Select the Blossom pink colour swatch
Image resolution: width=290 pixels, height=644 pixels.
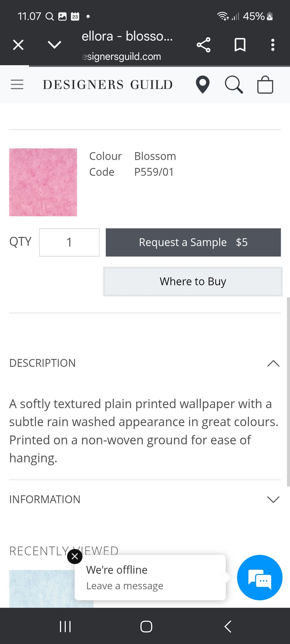43,182
